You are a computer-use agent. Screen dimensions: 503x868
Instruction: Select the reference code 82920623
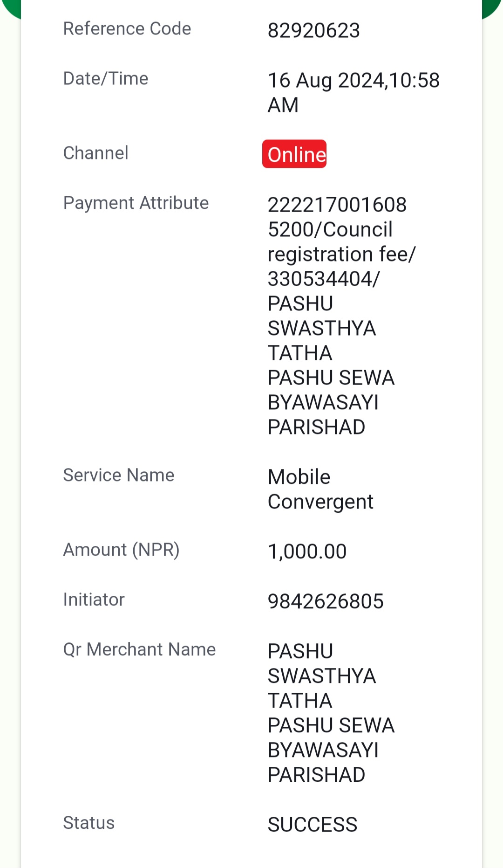click(x=314, y=31)
